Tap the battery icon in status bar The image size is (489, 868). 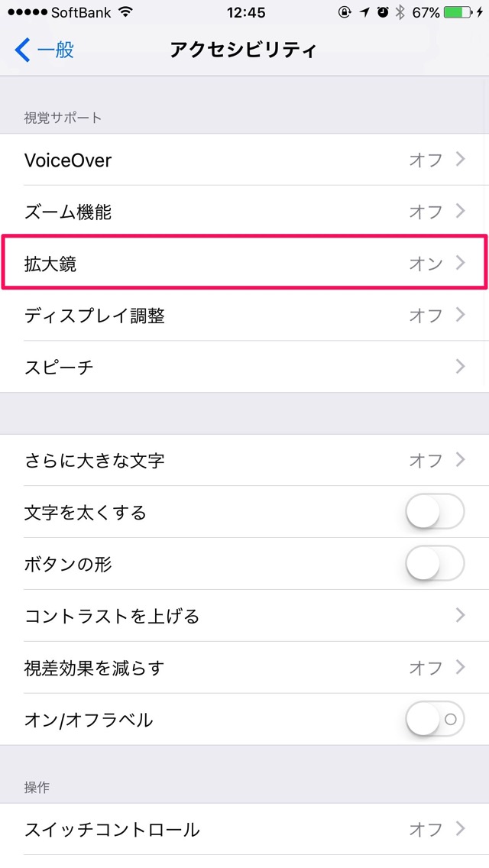pos(458,11)
